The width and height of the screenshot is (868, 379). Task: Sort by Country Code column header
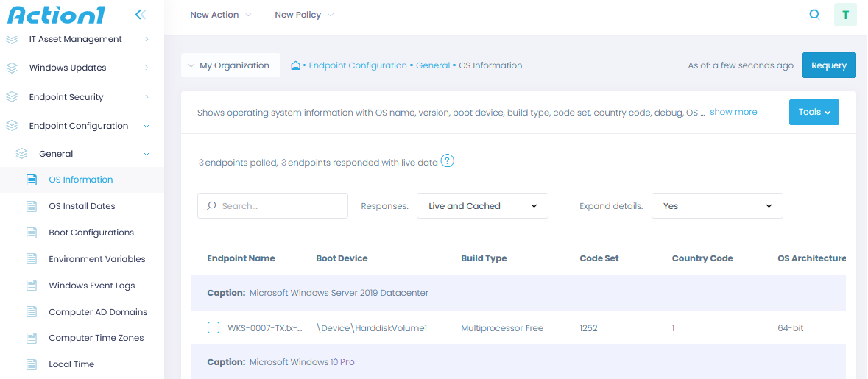click(702, 258)
